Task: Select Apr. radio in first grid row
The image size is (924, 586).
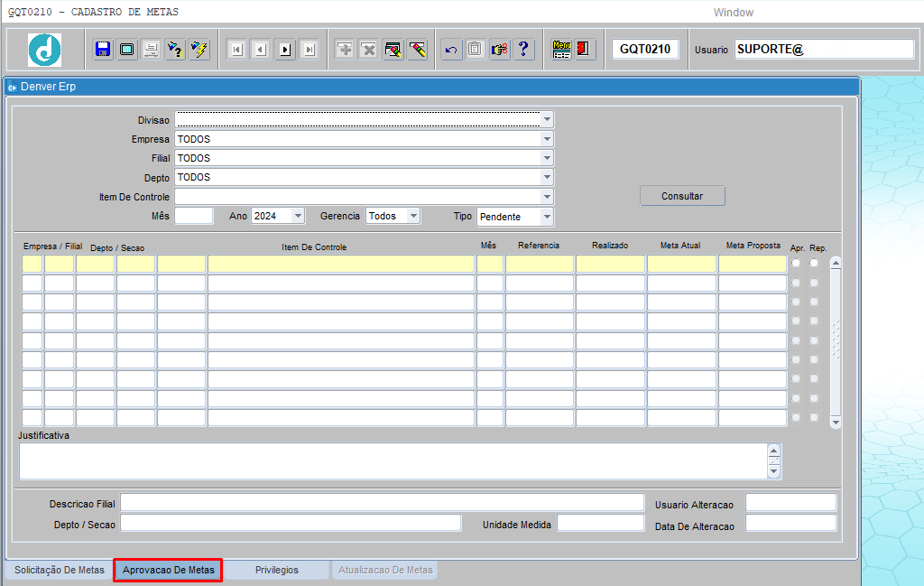Action: pos(796,263)
